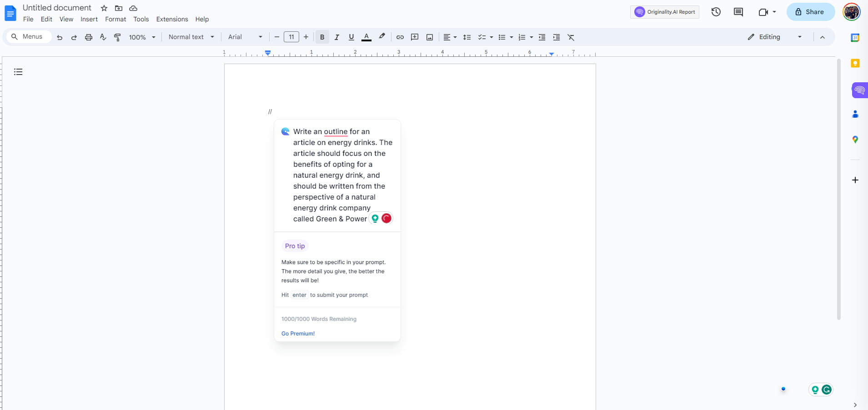Apply italic formatting
868x410 pixels.
pos(337,37)
